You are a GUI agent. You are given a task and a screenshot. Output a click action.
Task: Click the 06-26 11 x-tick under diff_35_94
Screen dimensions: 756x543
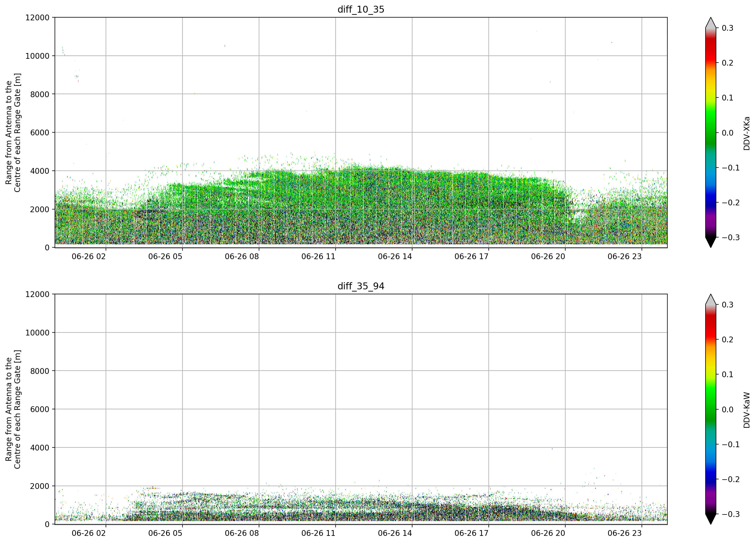pos(318,533)
